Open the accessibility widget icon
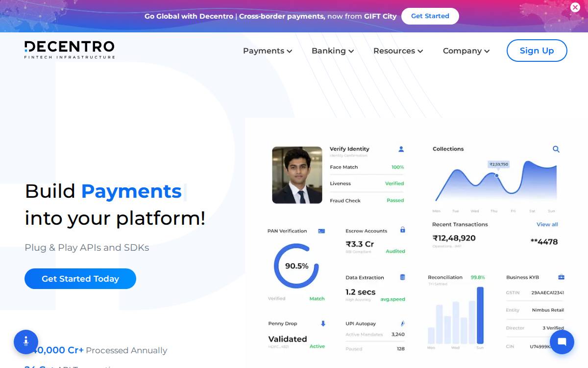 (26, 342)
